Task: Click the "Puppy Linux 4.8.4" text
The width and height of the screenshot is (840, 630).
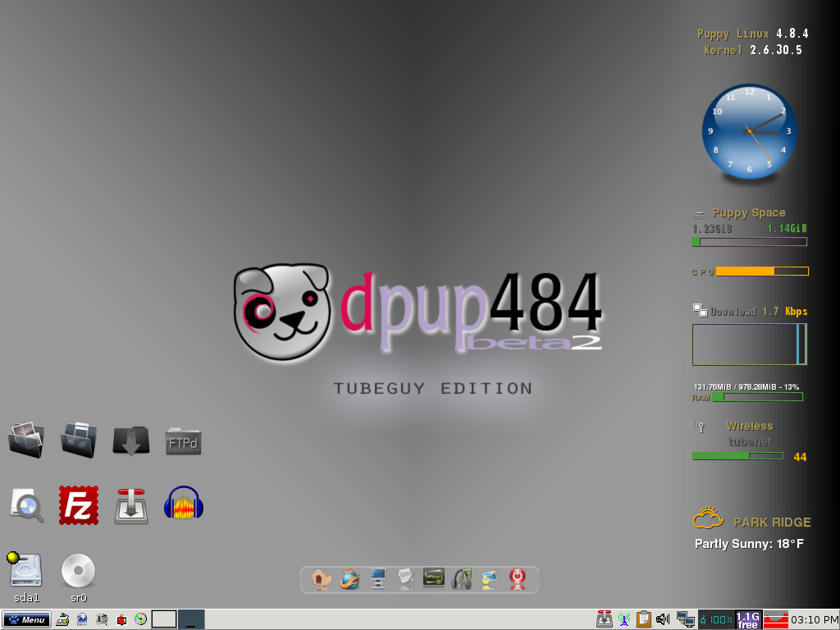Action: pos(753,34)
